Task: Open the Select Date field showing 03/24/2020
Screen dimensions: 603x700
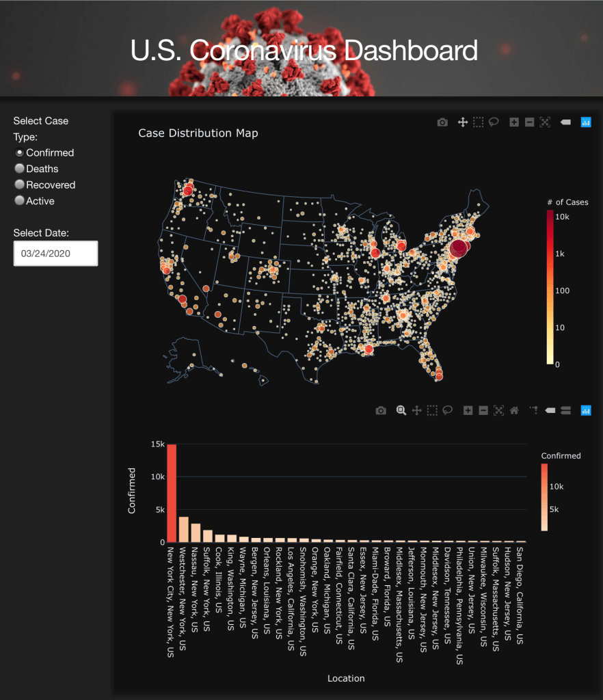Action: [55, 254]
